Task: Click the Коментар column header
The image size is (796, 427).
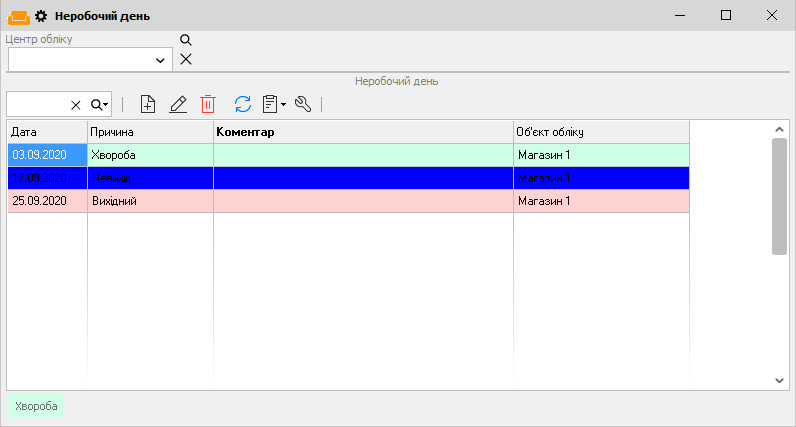Action: pos(362,132)
